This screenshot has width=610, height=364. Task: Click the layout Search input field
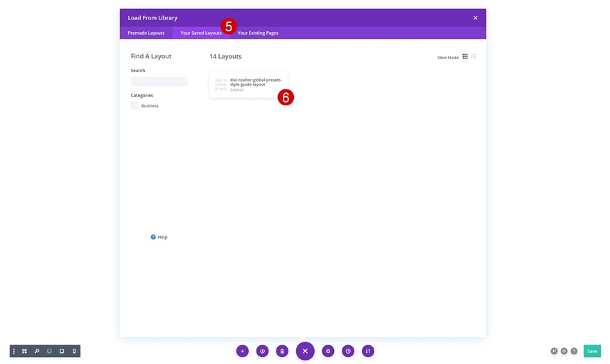pos(159,81)
